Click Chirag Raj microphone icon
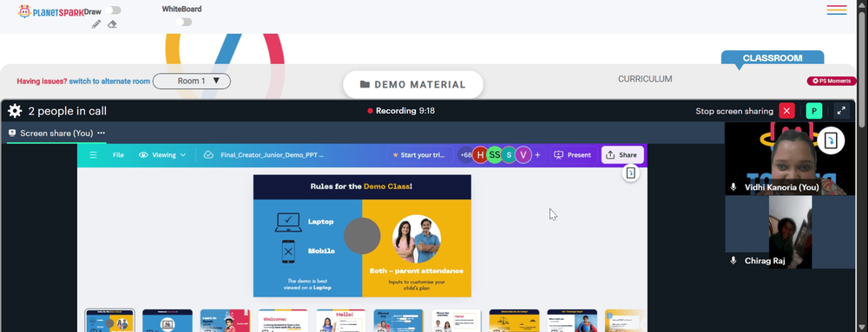The height and width of the screenshot is (332, 868). click(x=733, y=261)
